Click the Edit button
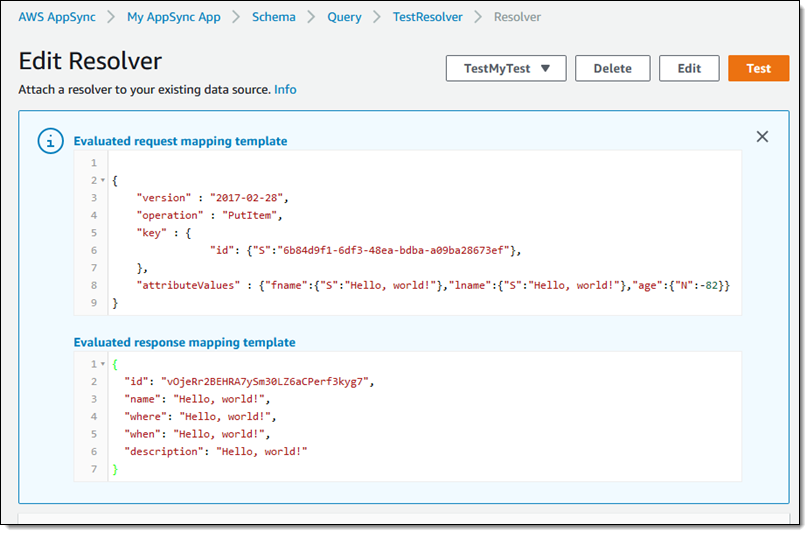This screenshot has width=810, height=535. 689,68
